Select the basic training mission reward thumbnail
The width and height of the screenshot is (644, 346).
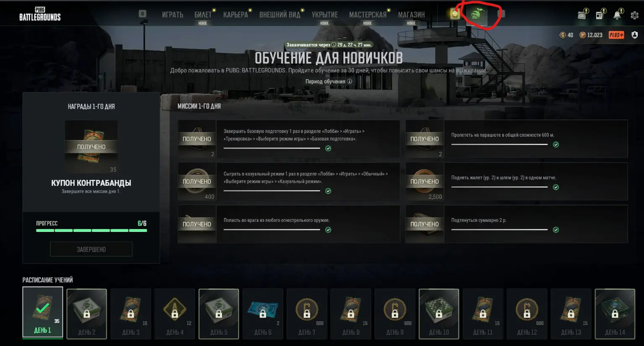click(197, 139)
